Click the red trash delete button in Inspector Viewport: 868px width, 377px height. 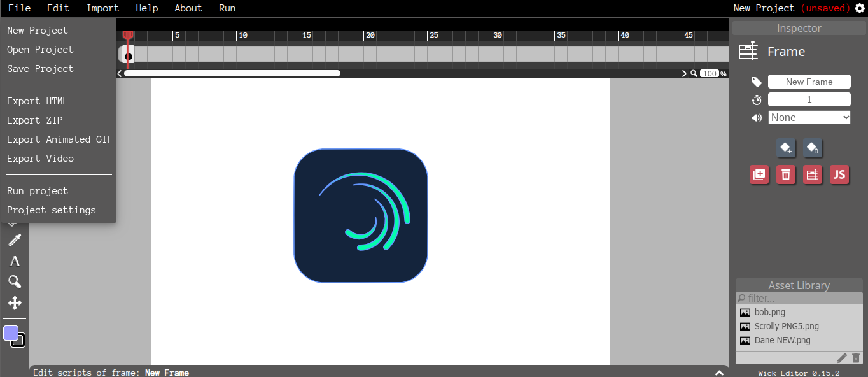click(x=786, y=174)
